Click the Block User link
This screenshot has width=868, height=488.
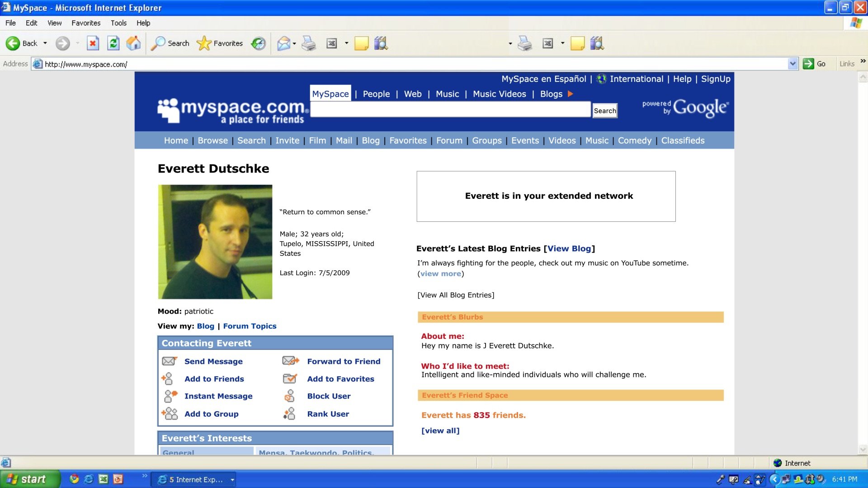pyautogui.click(x=329, y=396)
